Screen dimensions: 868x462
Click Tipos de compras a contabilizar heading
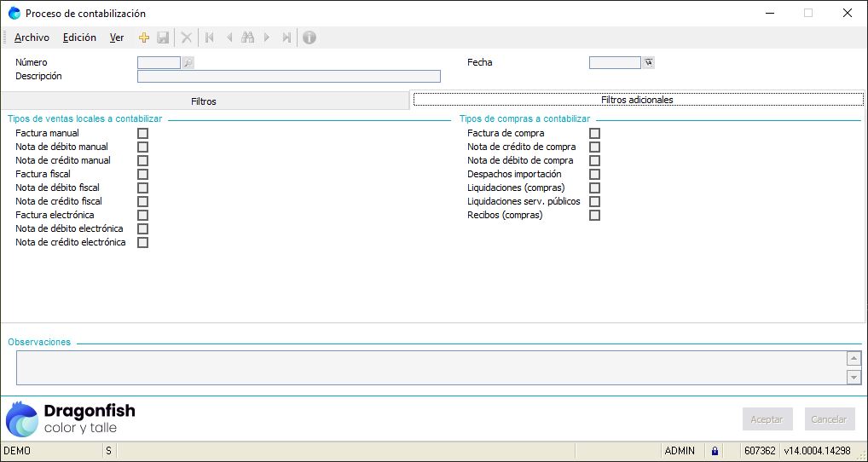pyautogui.click(x=524, y=119)
